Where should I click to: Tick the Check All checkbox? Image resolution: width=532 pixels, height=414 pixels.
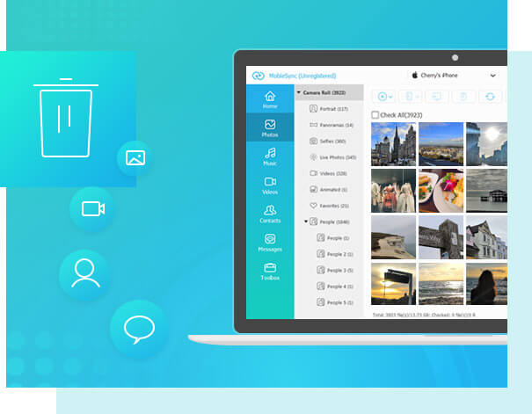coord(375,114)
